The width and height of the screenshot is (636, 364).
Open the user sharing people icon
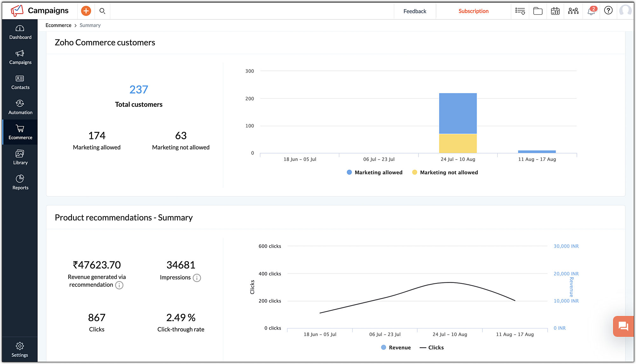pos(573,11)
